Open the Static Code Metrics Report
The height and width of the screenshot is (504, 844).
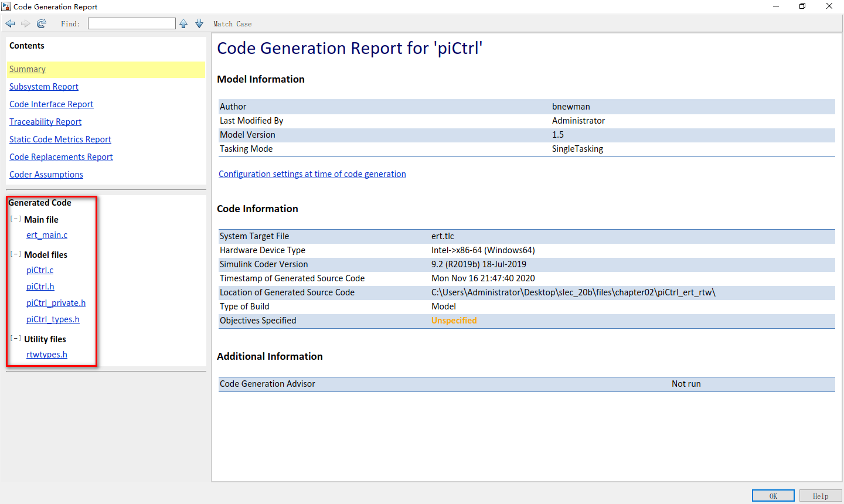click(60, 139)
